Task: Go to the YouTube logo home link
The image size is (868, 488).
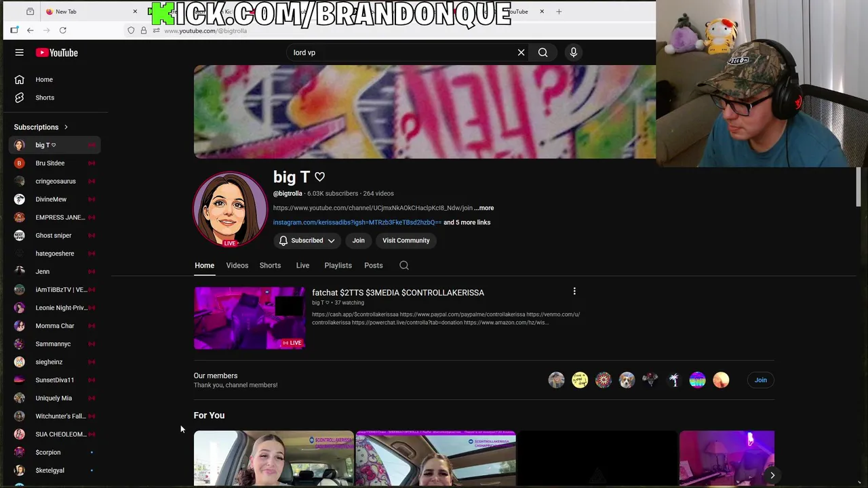Action: tap(57, 52)
